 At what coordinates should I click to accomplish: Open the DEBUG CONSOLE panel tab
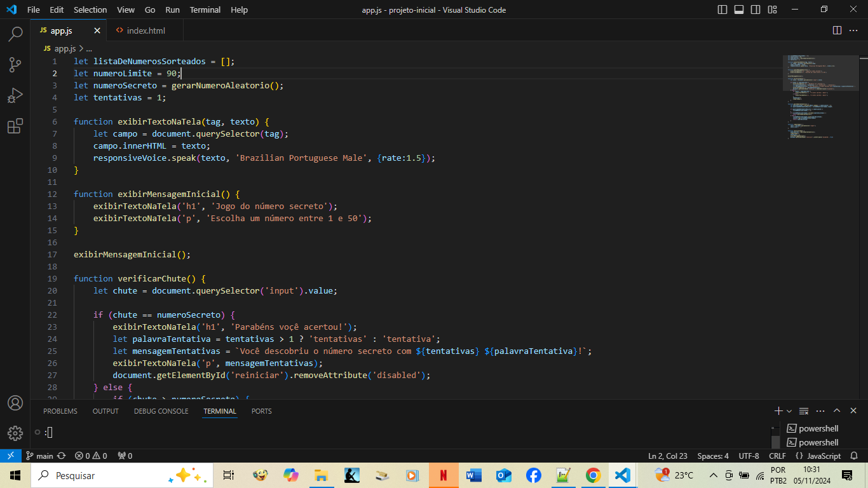(161, 411)
